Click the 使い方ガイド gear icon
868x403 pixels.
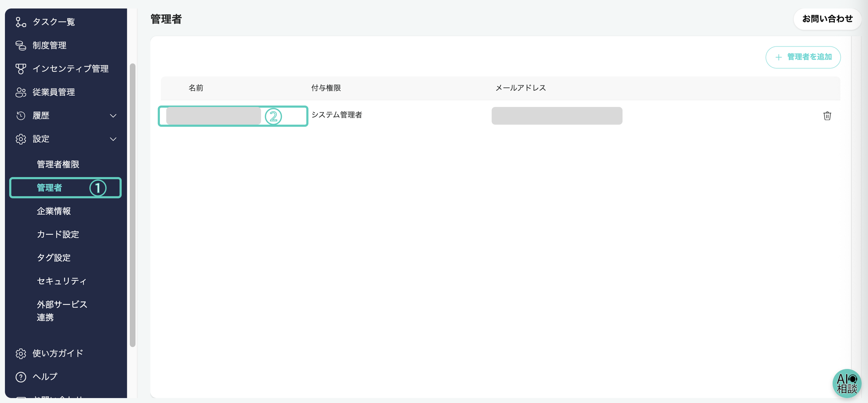pyautogui.click(x=21, y=353)
